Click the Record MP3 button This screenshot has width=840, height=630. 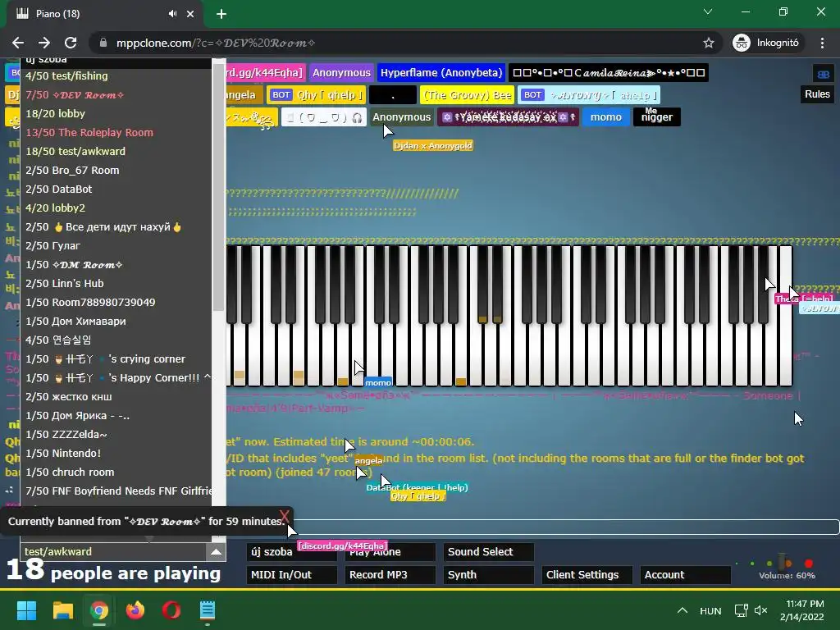tap(390, 575)
